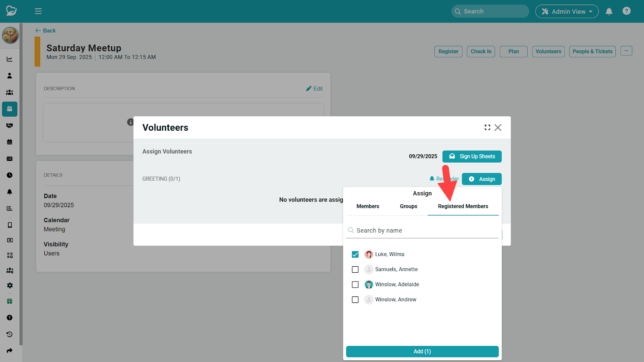Switch to the Members tab

367,206
